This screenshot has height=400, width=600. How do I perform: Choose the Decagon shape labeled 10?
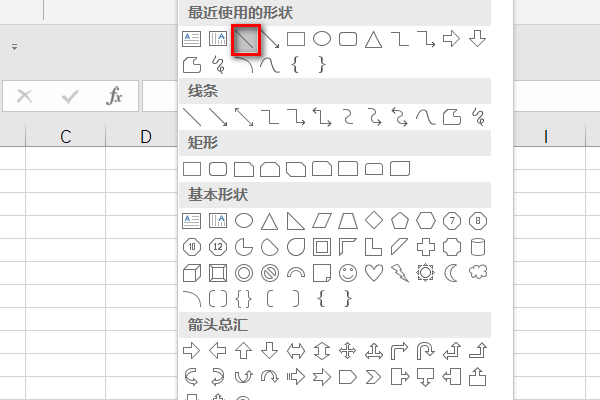point(192,247)
